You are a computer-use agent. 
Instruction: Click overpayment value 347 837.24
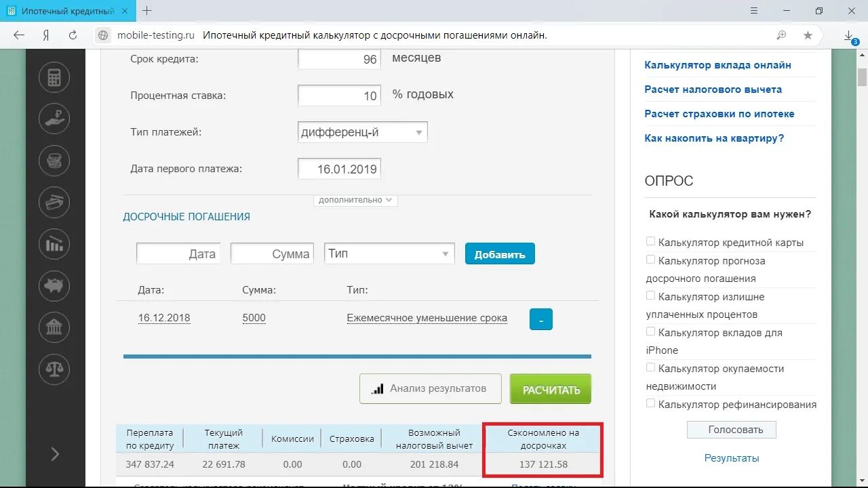click(150, 464)
